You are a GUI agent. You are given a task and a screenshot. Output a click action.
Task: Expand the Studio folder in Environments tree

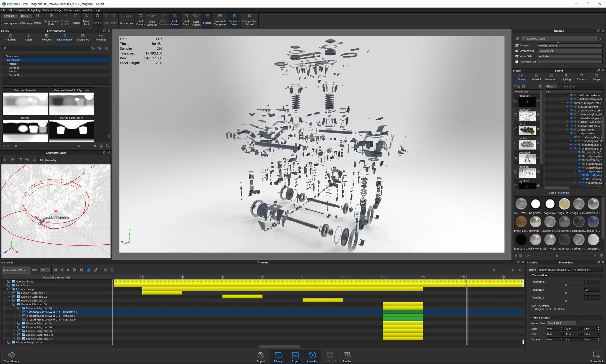(x=7, y=71)
